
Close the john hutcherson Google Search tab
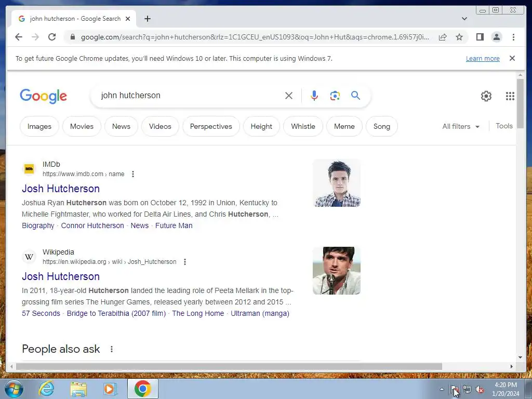click(128, 19)
